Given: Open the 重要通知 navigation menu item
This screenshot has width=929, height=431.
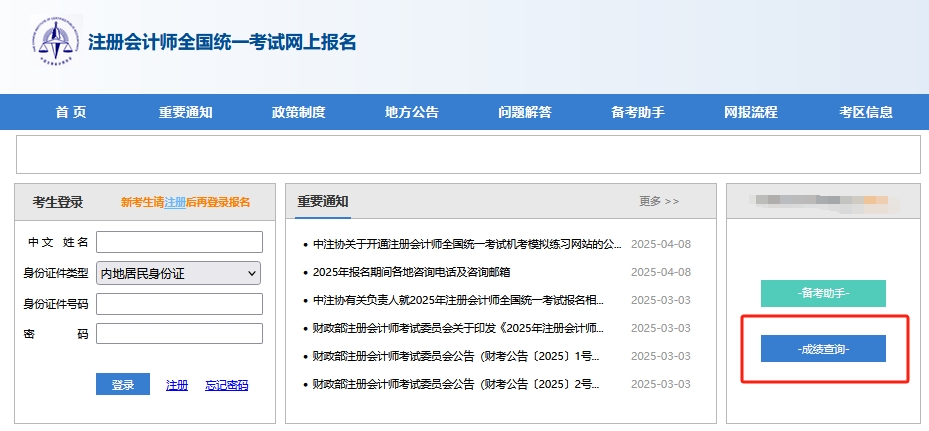Looking at the screenshot, I should (x=185, y=113).
